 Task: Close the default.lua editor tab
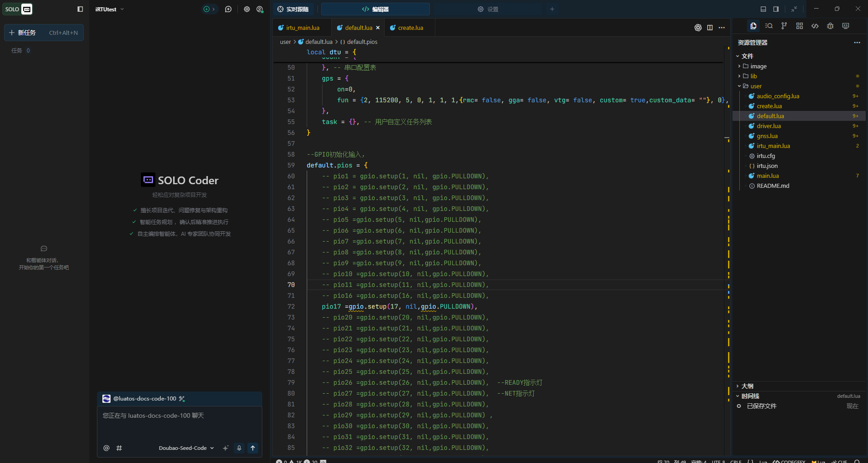tap(378, 28)
